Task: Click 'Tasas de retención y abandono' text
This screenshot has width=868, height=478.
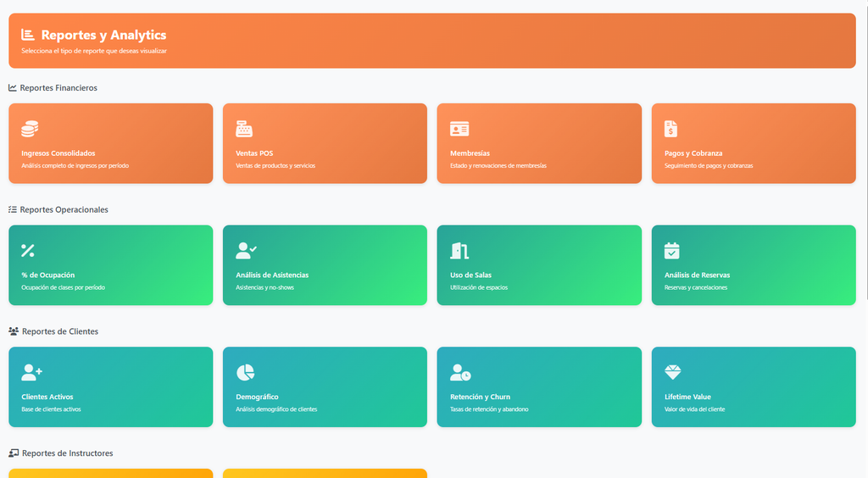Action: click(489, 409)
